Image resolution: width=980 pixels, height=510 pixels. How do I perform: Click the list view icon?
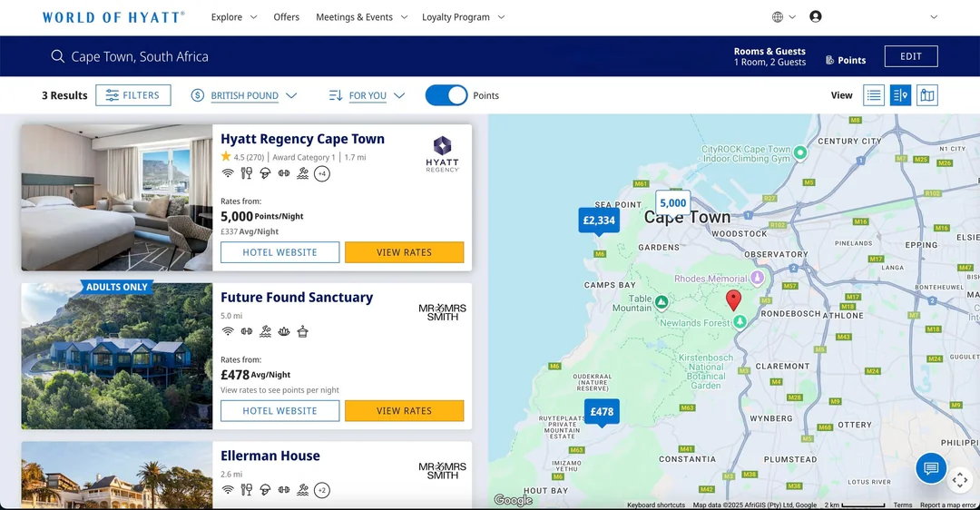pyautogui.click(x=874, y=95)
